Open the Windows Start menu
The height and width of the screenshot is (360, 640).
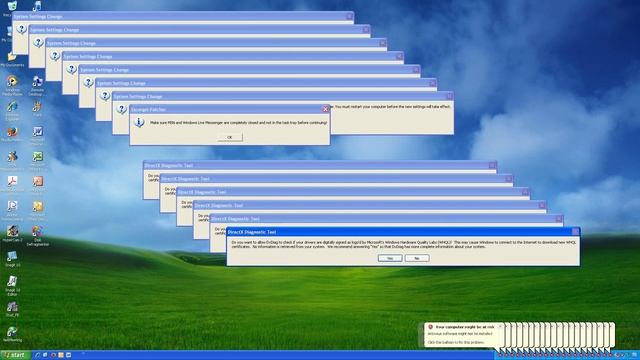(15, 355)
